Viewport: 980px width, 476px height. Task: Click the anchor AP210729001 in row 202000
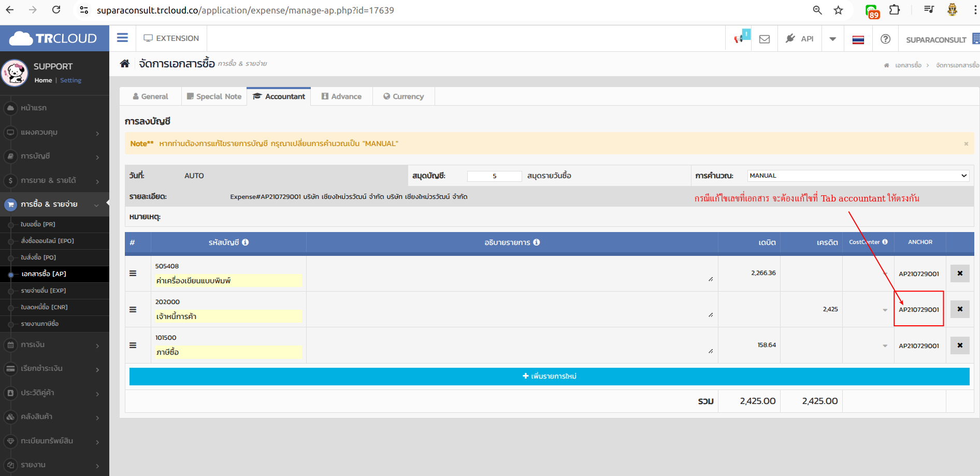point(919,309)
